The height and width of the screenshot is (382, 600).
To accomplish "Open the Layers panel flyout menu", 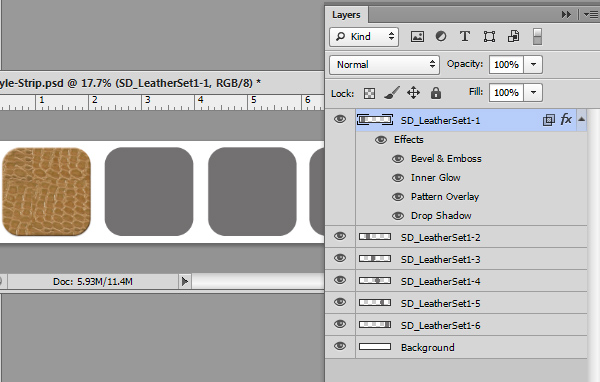I will tap(590, 15).
